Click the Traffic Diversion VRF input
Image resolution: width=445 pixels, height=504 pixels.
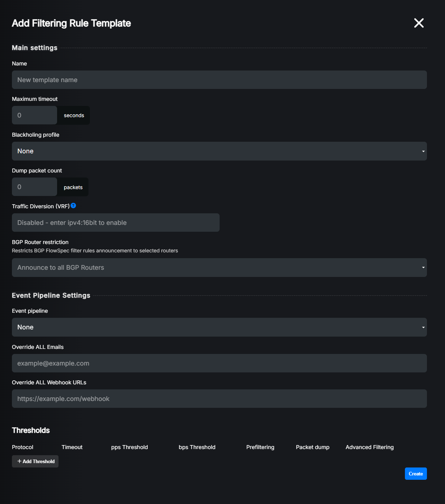click(116, 223)
